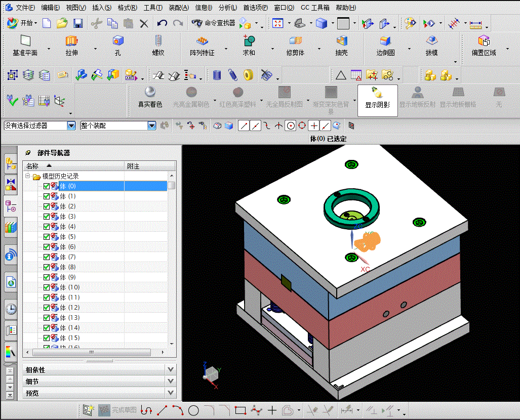Open the GC 工具箱 menu
This screenshot has height=420, width=520.
315,7
